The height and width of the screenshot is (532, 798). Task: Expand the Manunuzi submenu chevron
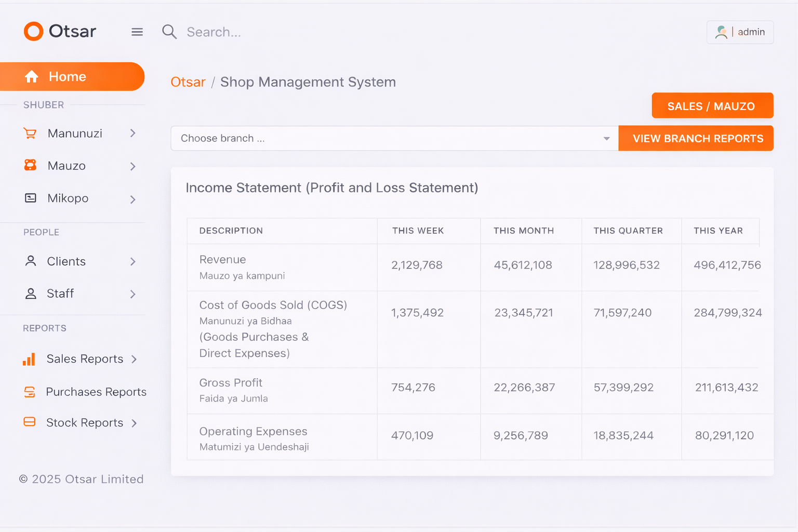[x=134, y=134]
